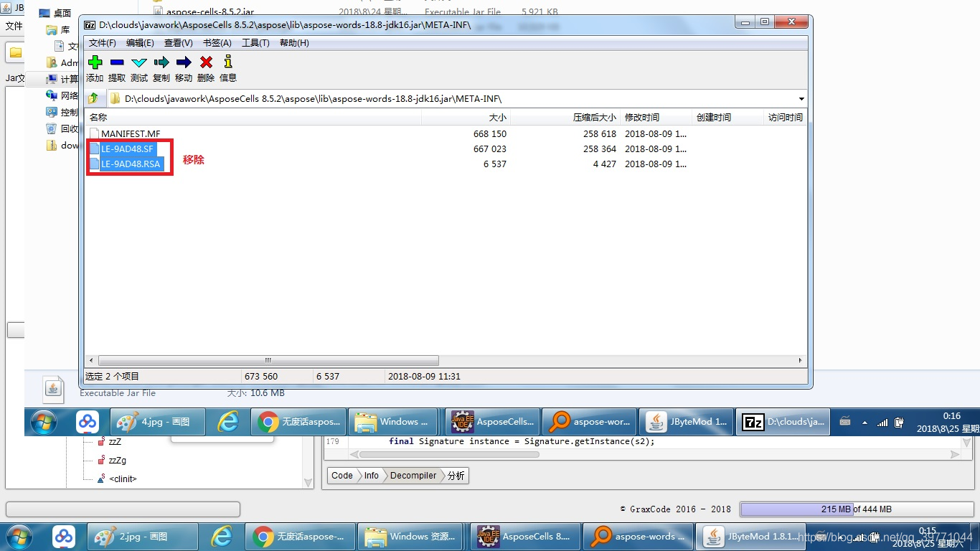Open the 2.jpg - 画图 taskbar button
Viewport: 980px width, 551px height.
click(x=143, y=536)
